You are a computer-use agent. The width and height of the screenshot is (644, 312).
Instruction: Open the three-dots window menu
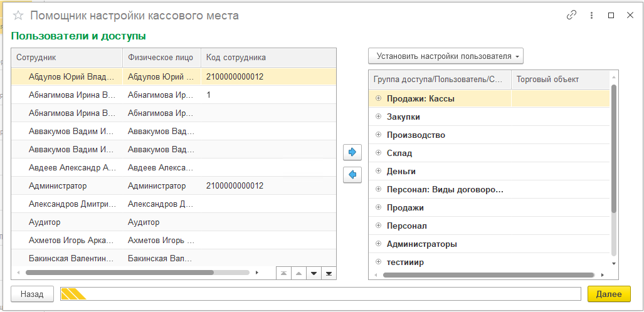point(591,15)
